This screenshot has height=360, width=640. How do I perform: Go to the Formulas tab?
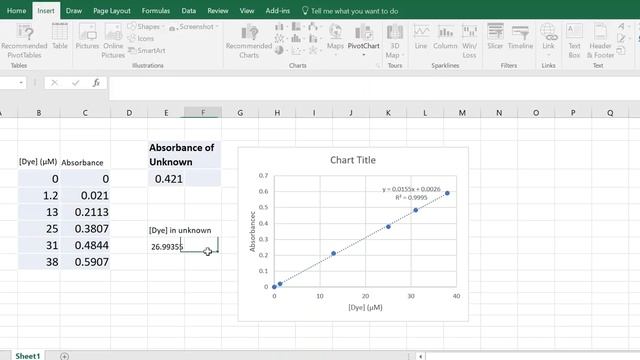tap(156, 11)
